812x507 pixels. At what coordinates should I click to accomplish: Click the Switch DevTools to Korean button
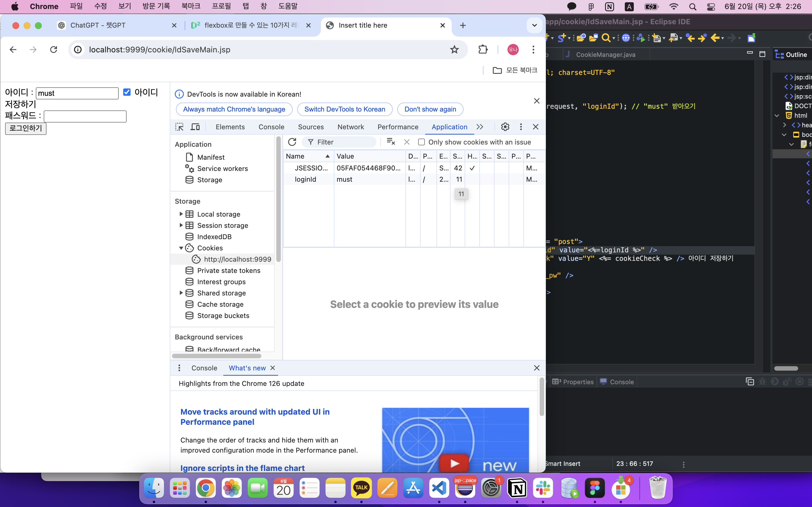click(345, 109)
